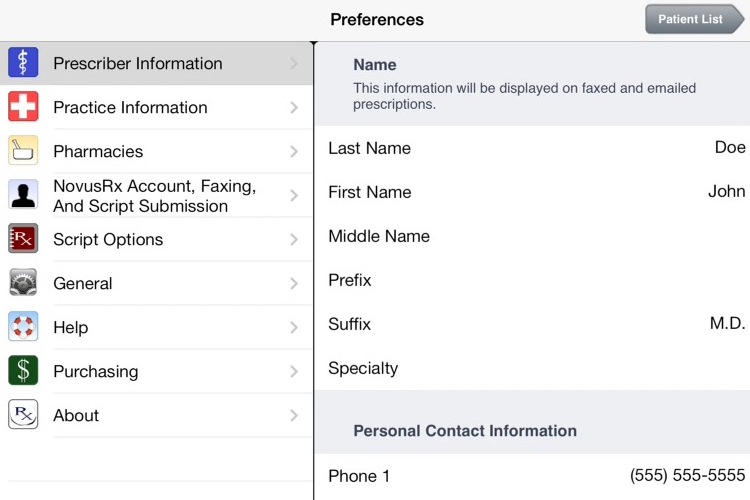Select NovusRx Account, Faxing menu entry
This screenshot has width=750, height=500.
[x=154, y=195]
